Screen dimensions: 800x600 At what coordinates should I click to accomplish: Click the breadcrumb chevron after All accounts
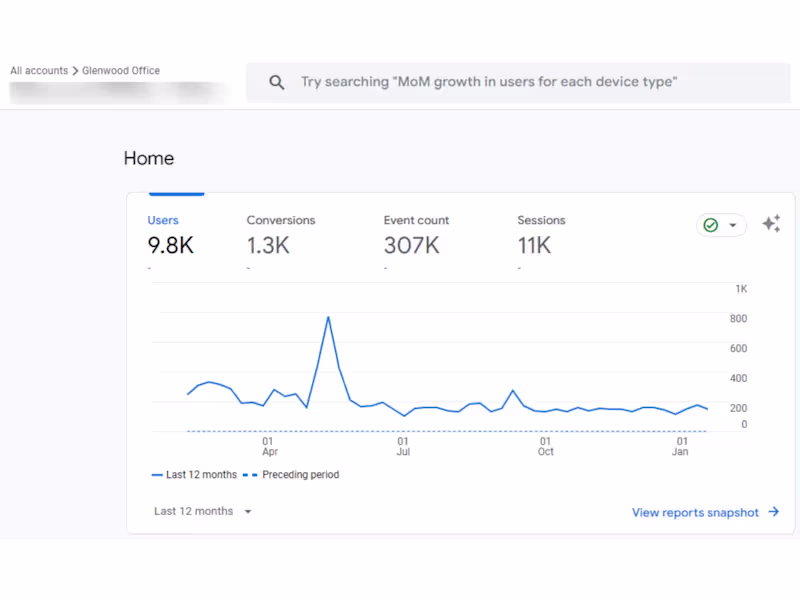tap(75, 71)
